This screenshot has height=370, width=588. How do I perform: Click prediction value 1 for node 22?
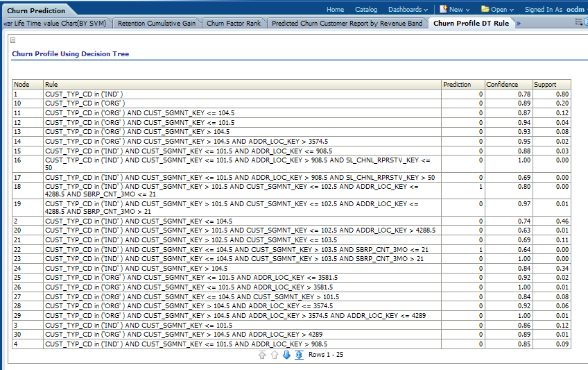[481, 249]
